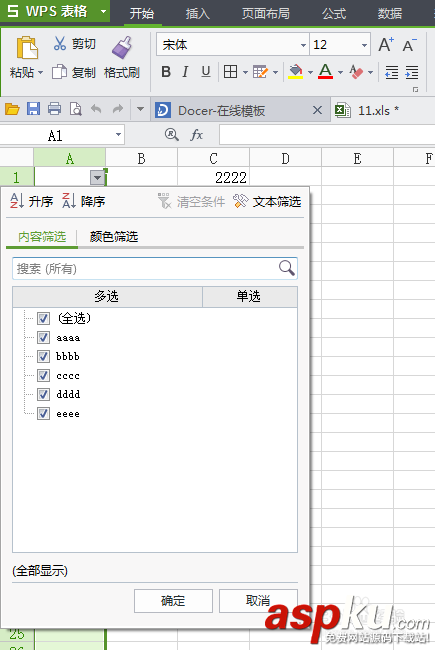Increase font size with A+ icon
The height and width of the screenshot is (650, 435).
[386, 44]
